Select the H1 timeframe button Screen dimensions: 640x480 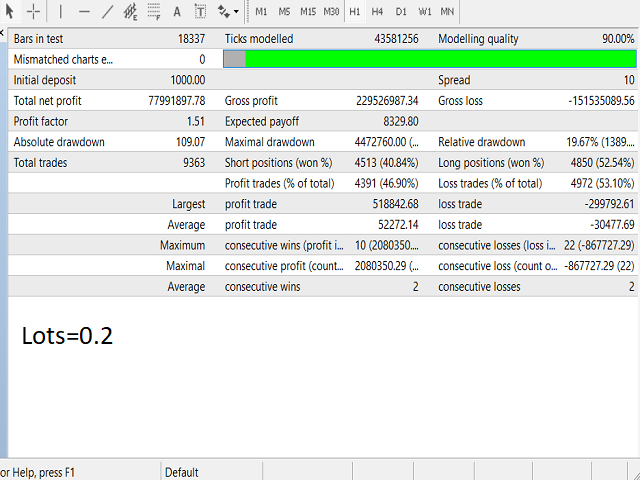pyautogui.click(x=355, y=11)
